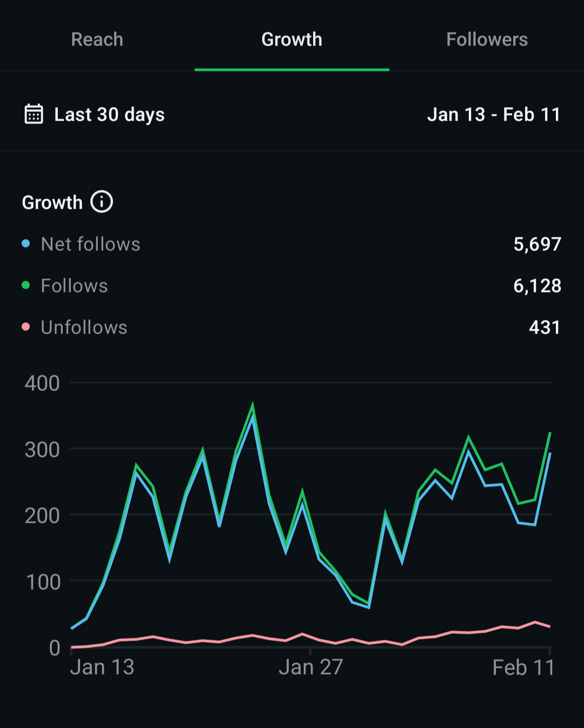Click the Growth section heading
Screen dimensions: 584x728
point(52,203)
